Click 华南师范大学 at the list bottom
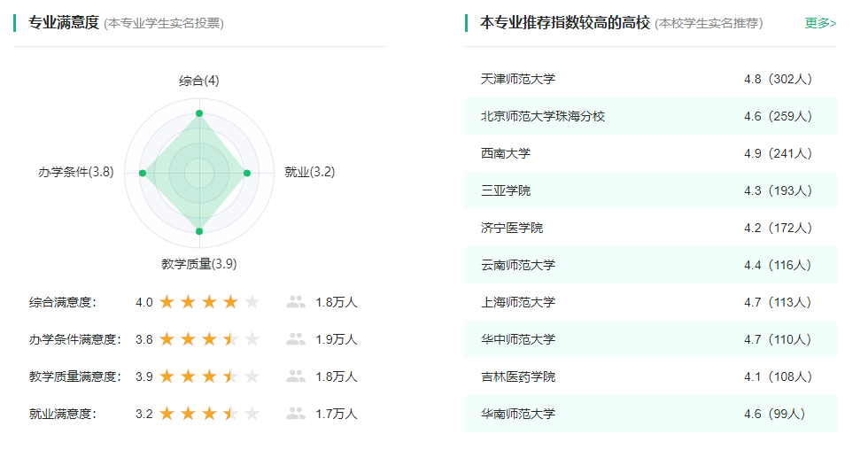This screenshot has width=868, height=450. 518,414
